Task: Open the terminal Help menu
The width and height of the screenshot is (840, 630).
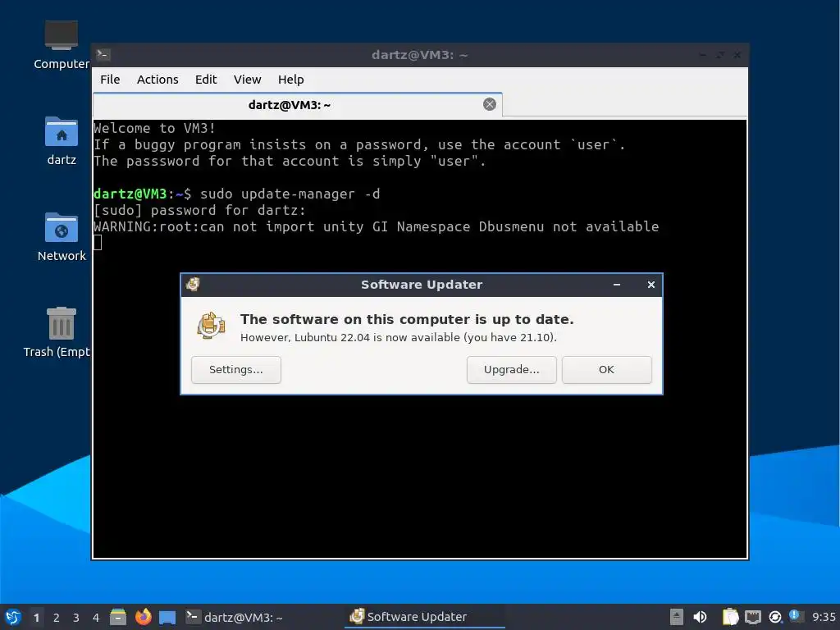Action: pyautogui.click(x=291, y=80)
